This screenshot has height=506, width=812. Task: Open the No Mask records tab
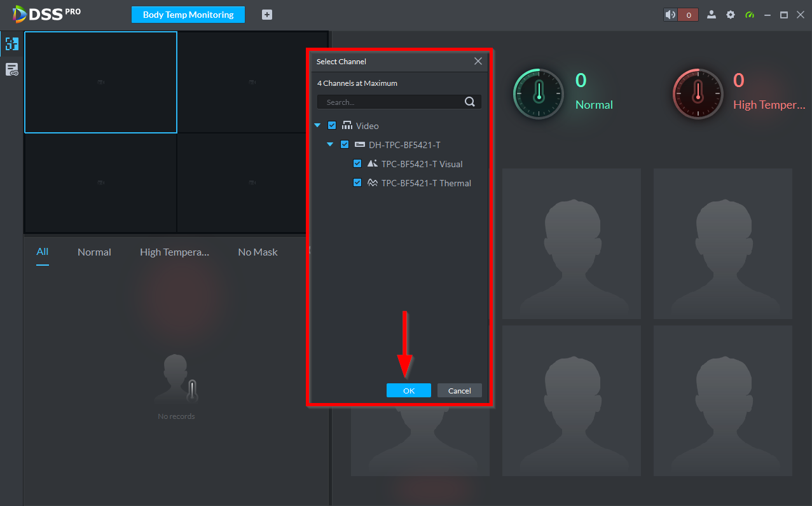[258, 252]
